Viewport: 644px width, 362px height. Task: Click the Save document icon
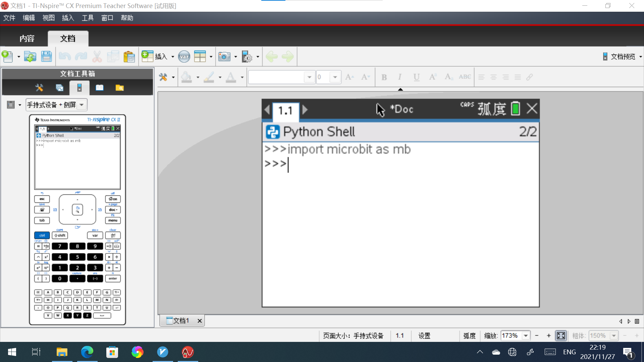(x=46, y=56)
